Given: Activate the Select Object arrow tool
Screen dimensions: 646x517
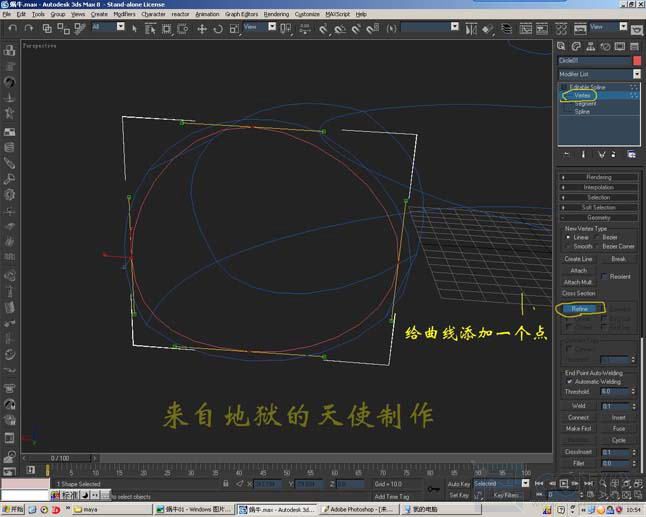Looking at the screenshot, I should [x=134, y=29].
